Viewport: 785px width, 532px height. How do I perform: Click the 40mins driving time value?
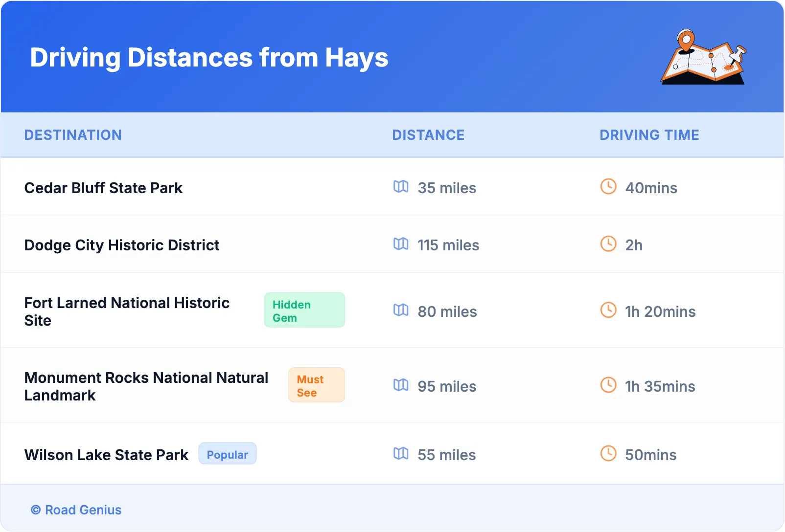[x=651, y=188]
